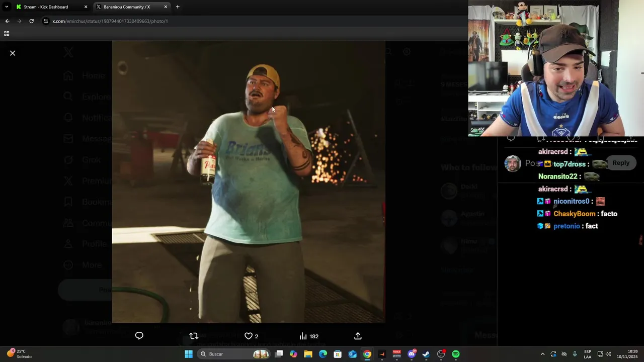Reload the page with the refresh icon

(x=31, y=21)
